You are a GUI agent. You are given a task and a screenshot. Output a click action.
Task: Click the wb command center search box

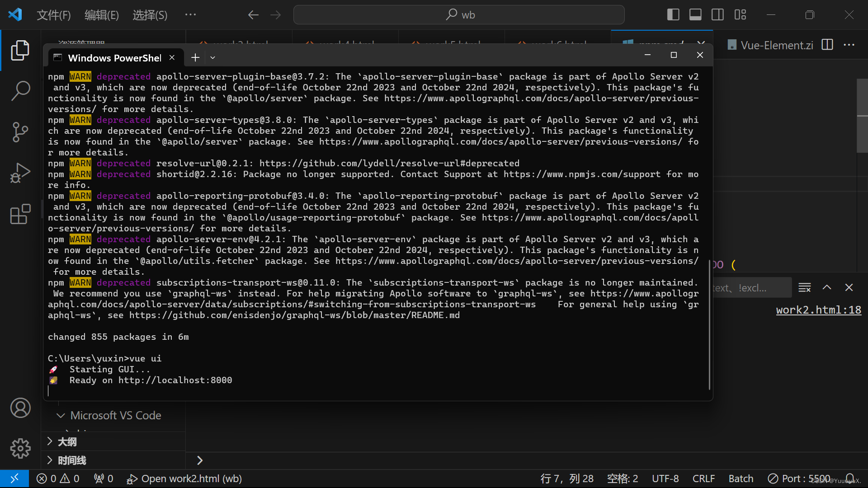click(459, 15)
